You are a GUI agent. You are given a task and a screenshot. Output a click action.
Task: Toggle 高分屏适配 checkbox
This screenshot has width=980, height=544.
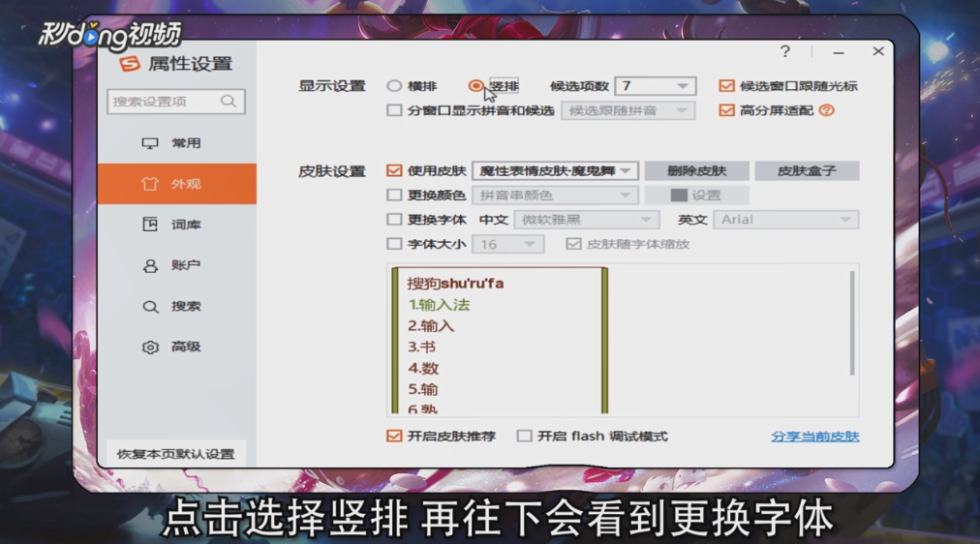726,110
